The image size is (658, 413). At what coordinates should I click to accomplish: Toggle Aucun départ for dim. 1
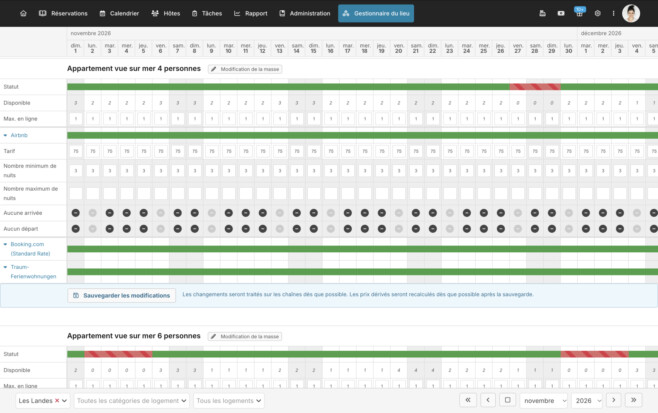pyautogui.click(x=76, y=229)
